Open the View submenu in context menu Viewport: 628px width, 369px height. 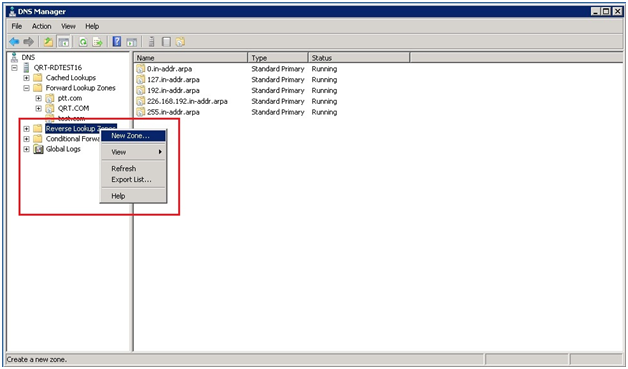click(133, 152)
